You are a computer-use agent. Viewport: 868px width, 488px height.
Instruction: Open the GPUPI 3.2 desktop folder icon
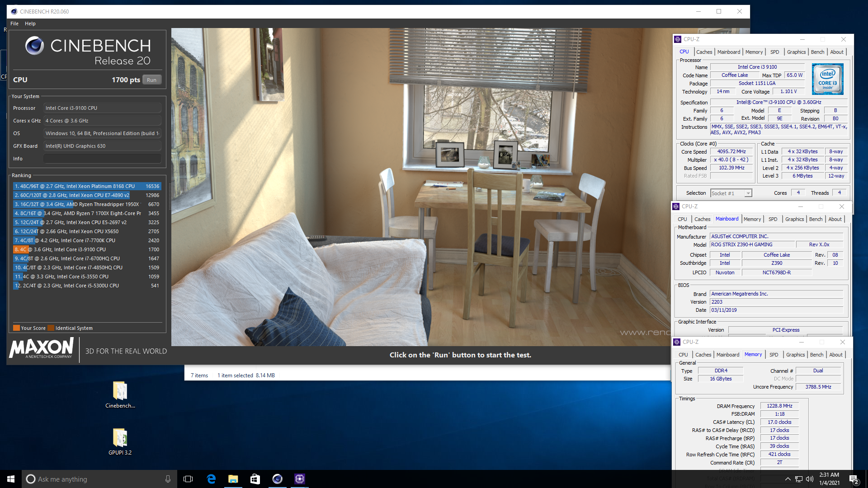tap(120, 442)
